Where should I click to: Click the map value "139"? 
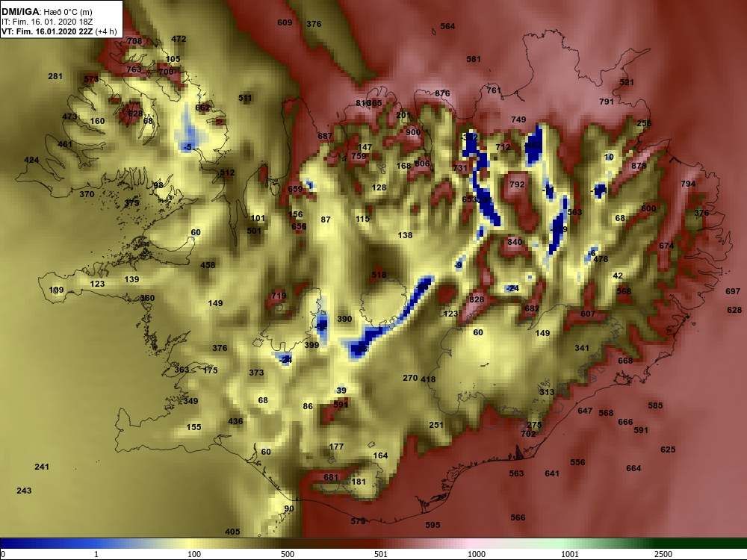[131, 279]
